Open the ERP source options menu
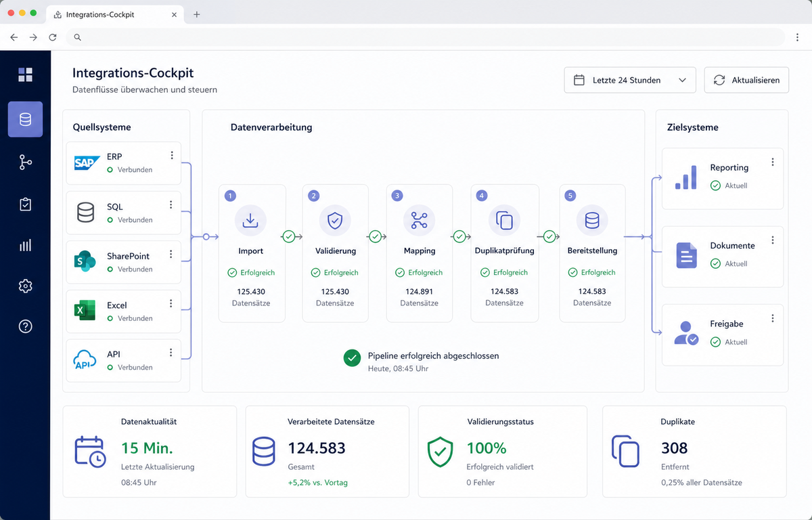 tap(171, 155)
